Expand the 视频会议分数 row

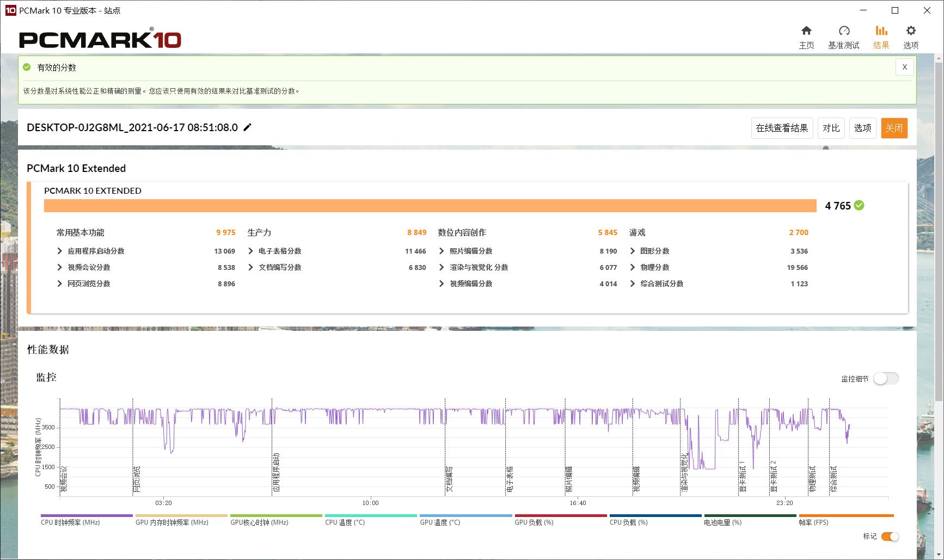60,267
